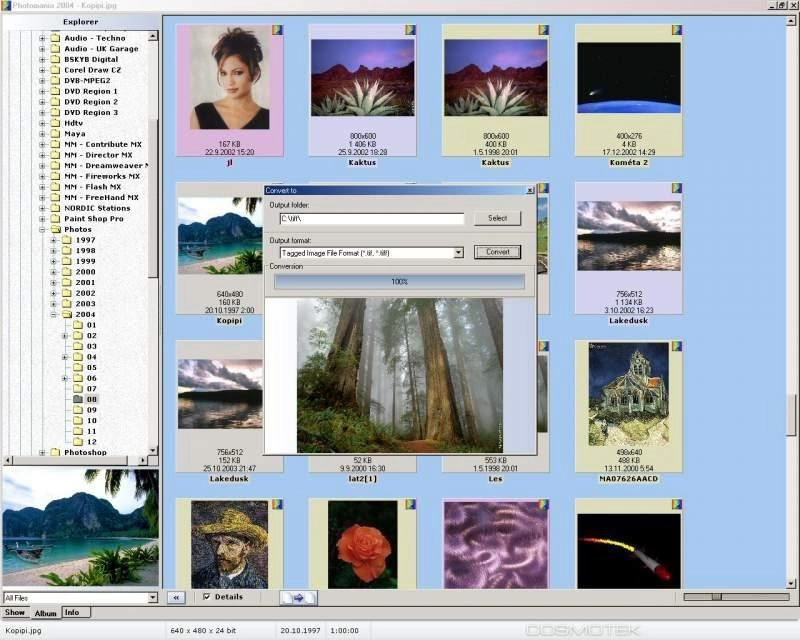Expand the 1997 folder node

tap(54, 240)
